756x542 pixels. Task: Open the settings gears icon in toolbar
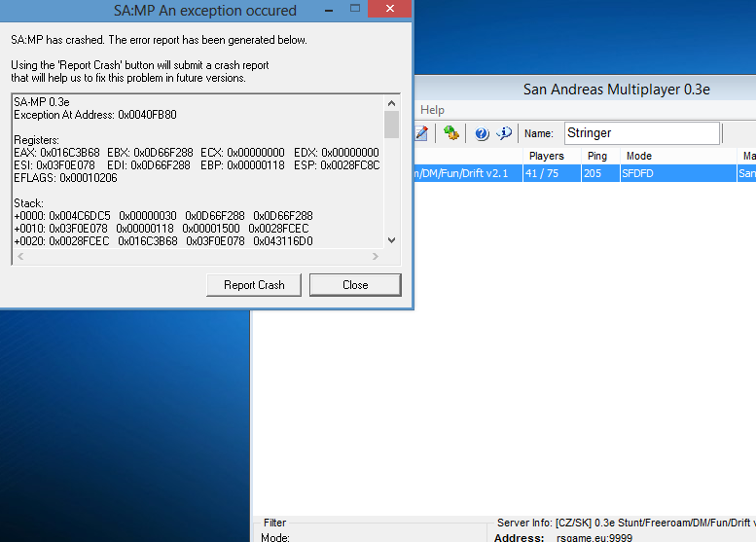click(451, 132)
